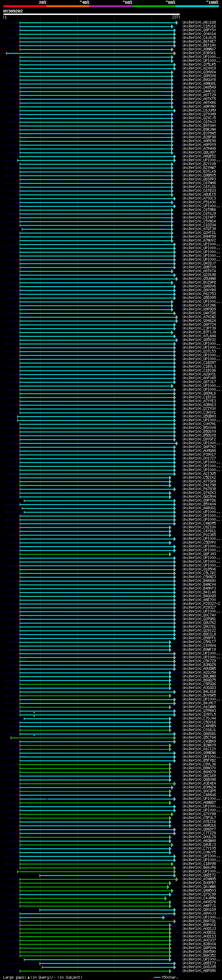Select hit label UniRef100_B6T1H0
The image size is (222, 980).
[199, 45]
